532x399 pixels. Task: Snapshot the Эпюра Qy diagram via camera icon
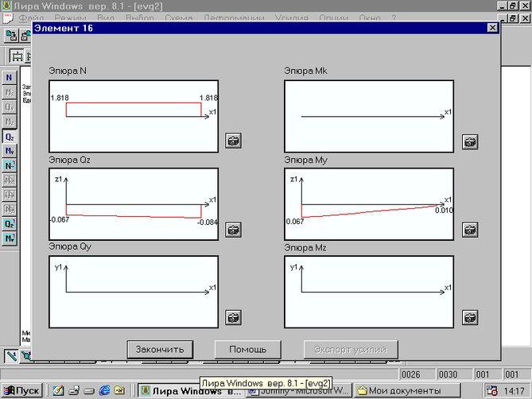point(234,318)
